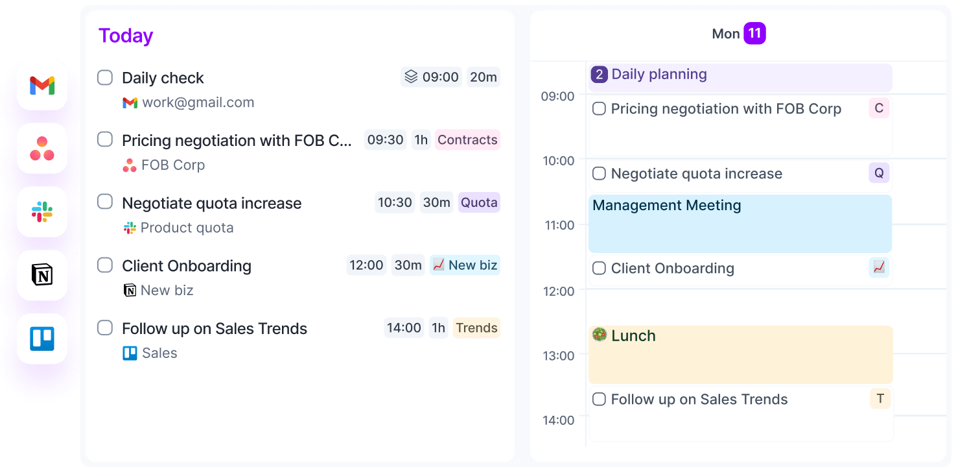Click the stacked layers icon beside 09:00
The height and width of the screenshot is (467, 980).
(411, 77)
